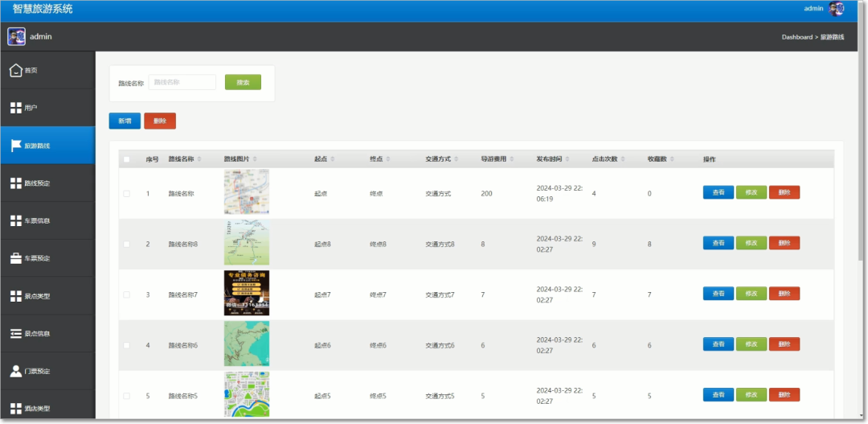Click the 路线名称 search input field
The height and width of the screenshot is (424, 868).
(182, 82)
